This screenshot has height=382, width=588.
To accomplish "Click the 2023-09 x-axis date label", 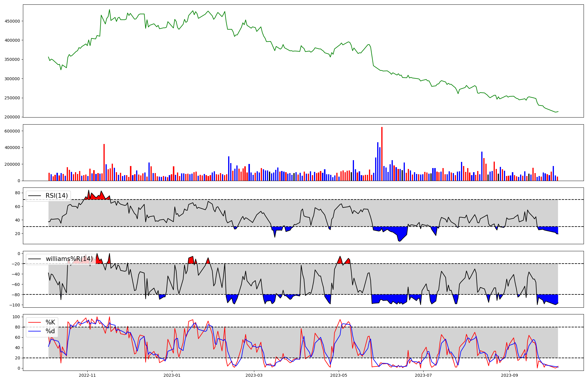I will point(510,375).
